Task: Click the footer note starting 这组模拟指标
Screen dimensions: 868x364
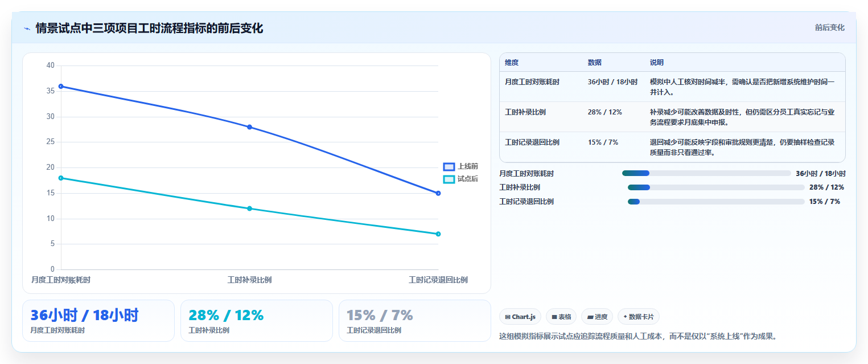Action: (638, 336)
